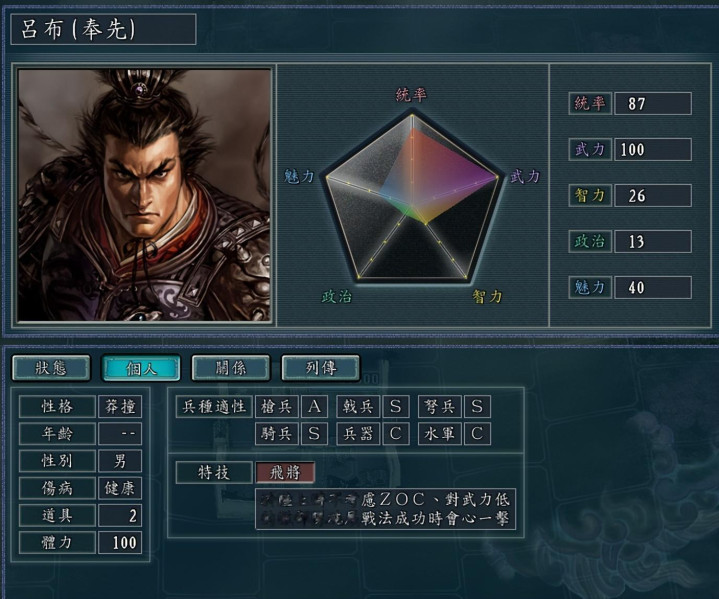Click the 槍兵 aptitude cell

click(x=277, y=406)
